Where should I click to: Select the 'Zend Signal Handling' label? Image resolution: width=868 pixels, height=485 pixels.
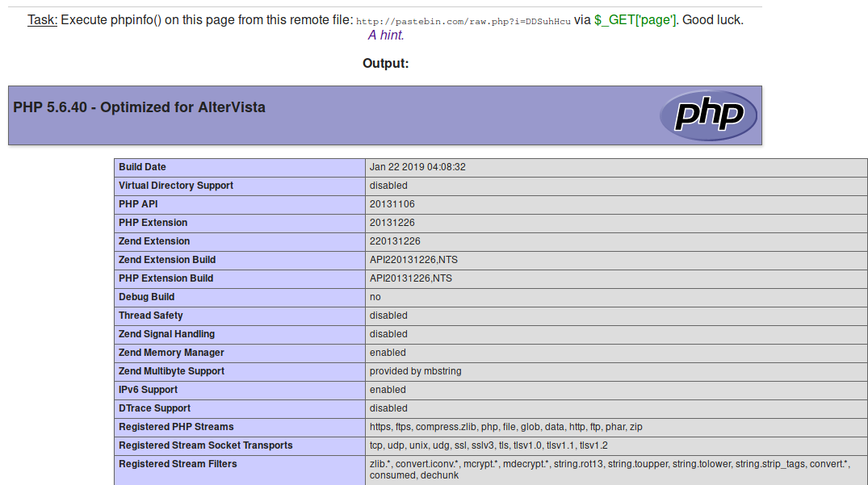pos(166,334)
